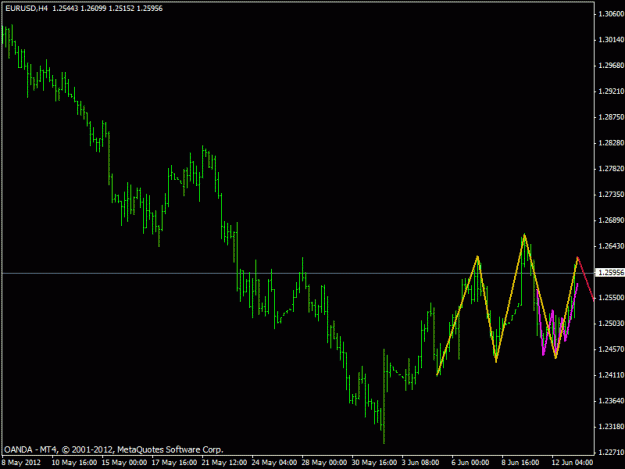Click the 28 May 00:00 time label
The height and width of the screenshot is (469, 625).
click(324, 462)
